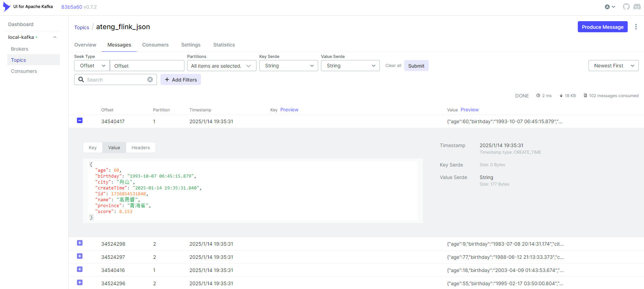Image resolution: width=644 pixels, height=289 pixels.
Task: Click the UI for Apache Kafka logo
Action: pyautogui.click(x=7, y=7)
